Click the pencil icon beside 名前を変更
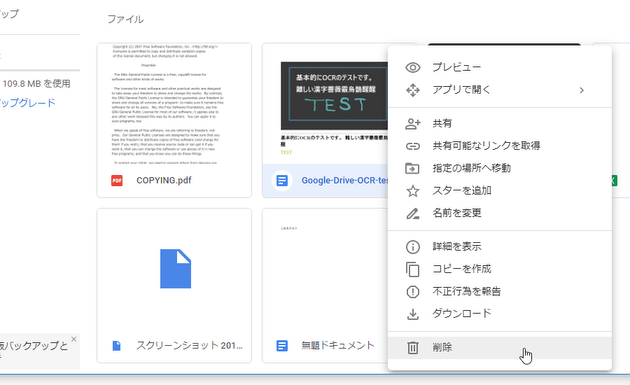Image resolution: width=630 pixels, height=385 pixels. point(413,213)
